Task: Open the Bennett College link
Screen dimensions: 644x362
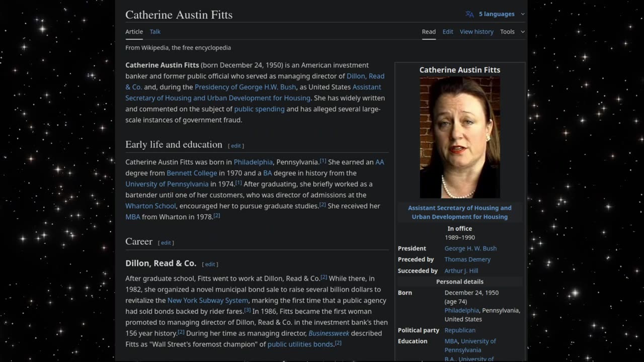Action: [192, 173]
